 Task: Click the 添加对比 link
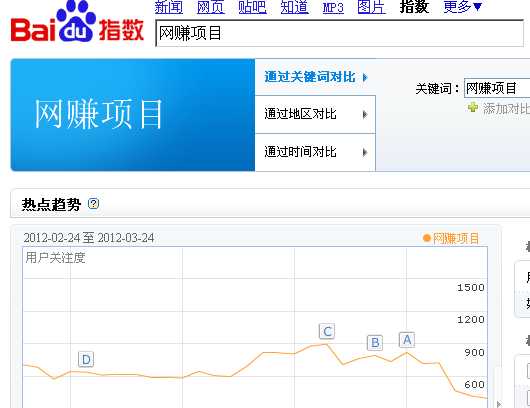[506, 109]
